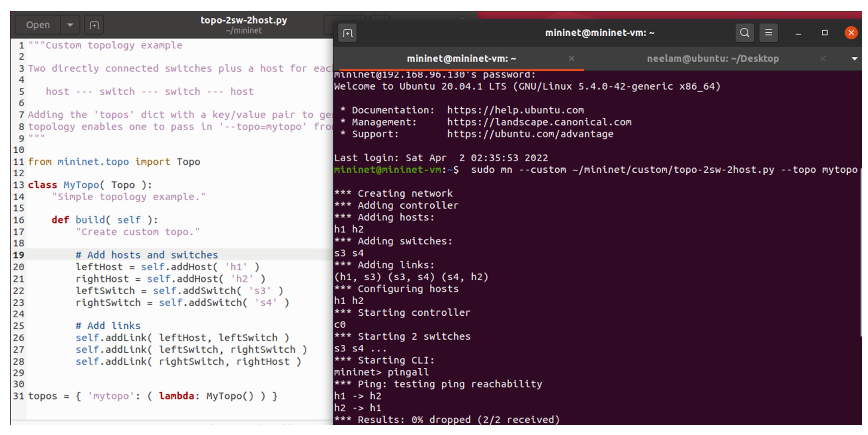This screenshot has height=435, width=868.
Task: Minimize the terminal window
Action: click(x=798, y=33)
